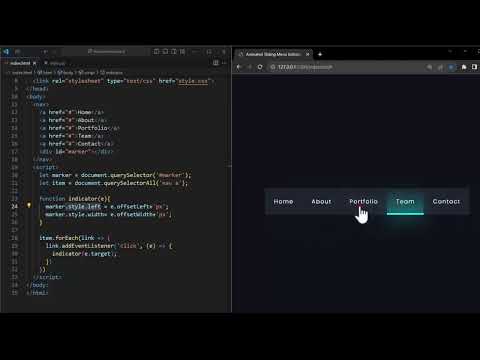Click the Home anchor line in code
This screenshot has width=480, height=360.
click(72, 112)
